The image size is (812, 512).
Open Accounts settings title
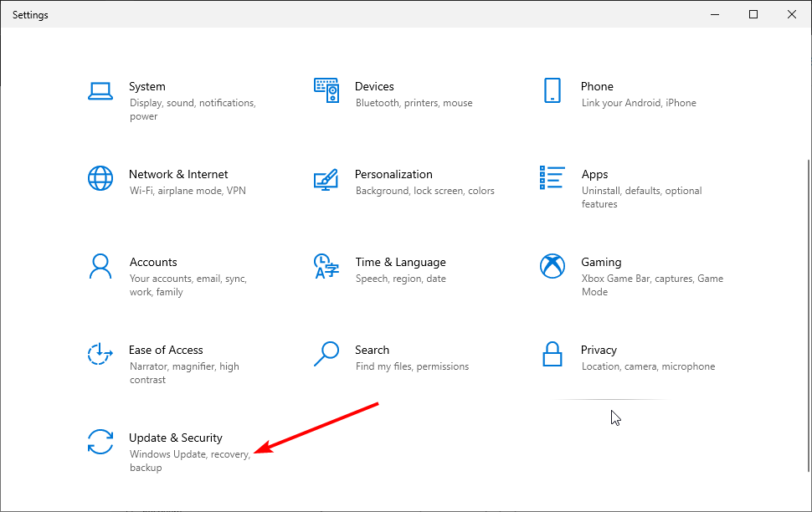click(x=153, y=262)
